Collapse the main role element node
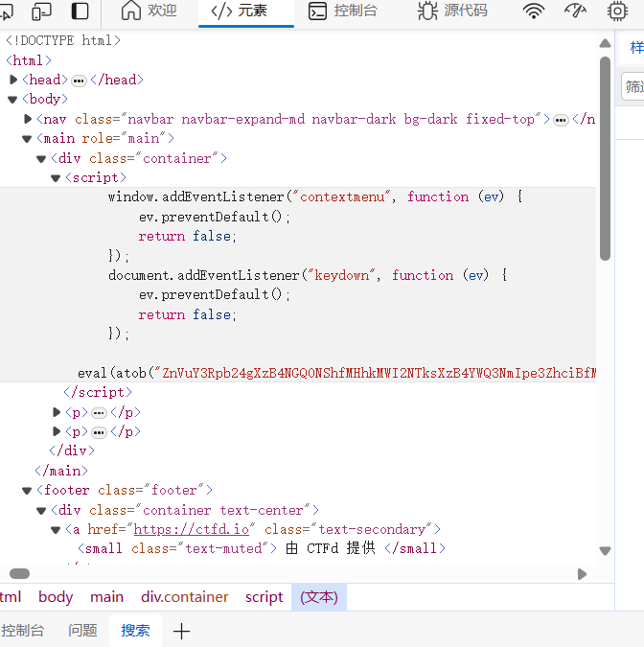The width and height of the screenshot is (644, 647). tap(27, 139)
